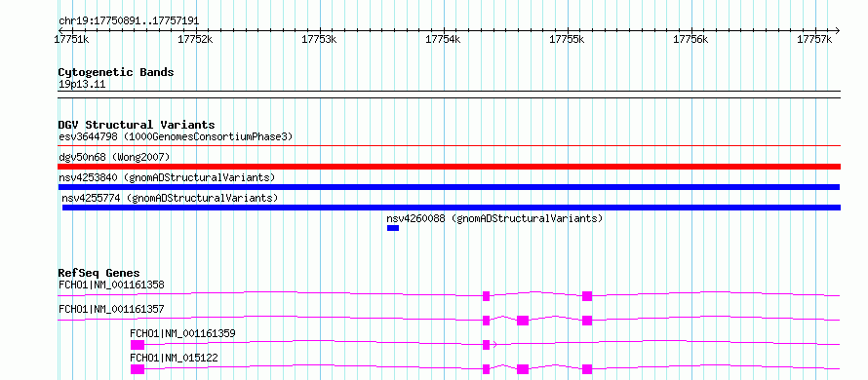Click the rightmost exon of NM_015122
Image resolution: width=868 pixels, height=380 pixels.
click(587, 369)
